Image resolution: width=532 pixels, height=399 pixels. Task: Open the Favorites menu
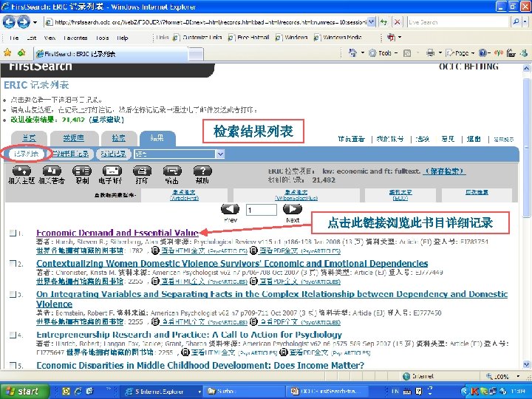point(75,38)
